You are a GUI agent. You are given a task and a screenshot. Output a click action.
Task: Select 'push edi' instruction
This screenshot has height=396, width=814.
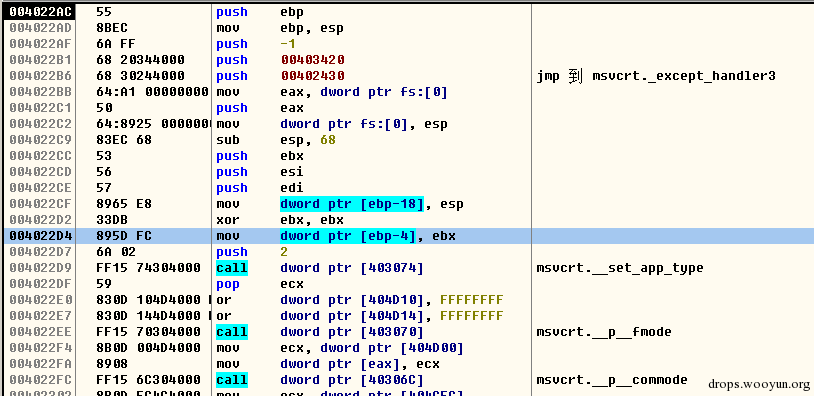point(260,188)
